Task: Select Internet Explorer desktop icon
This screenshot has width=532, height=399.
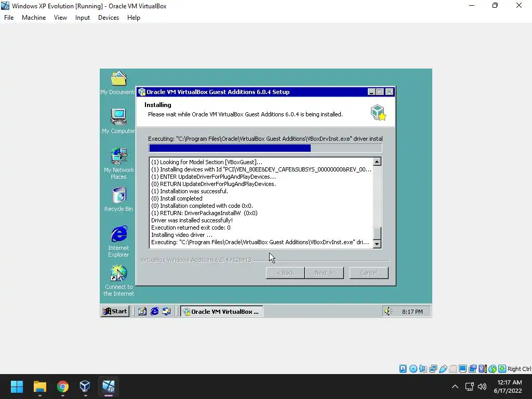Action: point(118,241)
